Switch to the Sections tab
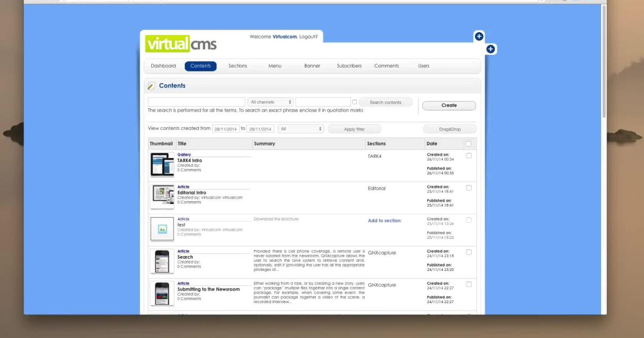The width and height of the screenshot is (644, 338). click(x=238, y=66)
